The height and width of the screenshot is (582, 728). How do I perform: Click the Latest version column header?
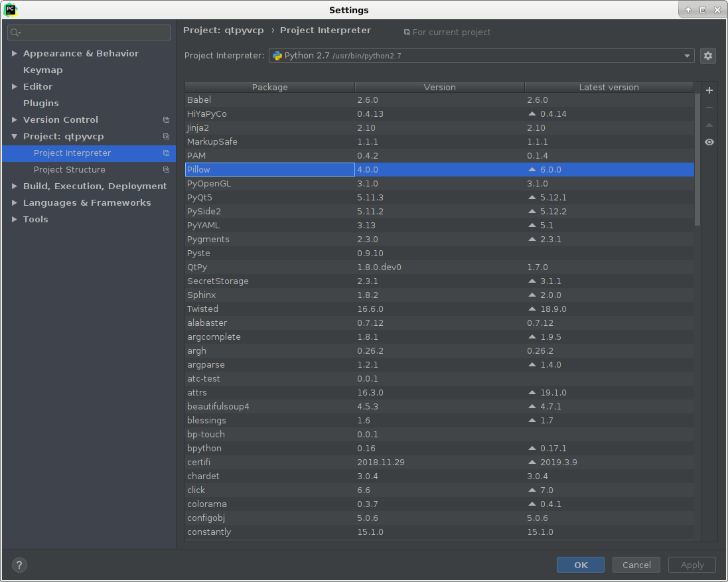609,87
